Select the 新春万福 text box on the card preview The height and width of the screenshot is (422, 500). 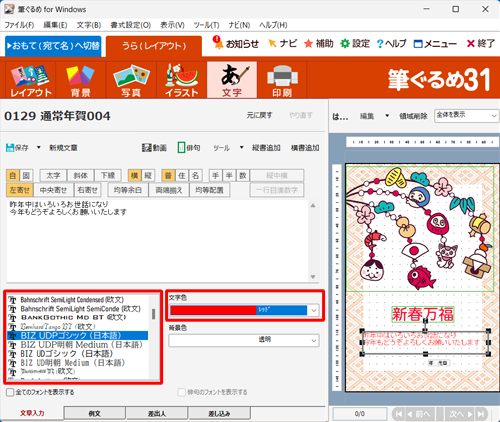click(x=423, y=314)
